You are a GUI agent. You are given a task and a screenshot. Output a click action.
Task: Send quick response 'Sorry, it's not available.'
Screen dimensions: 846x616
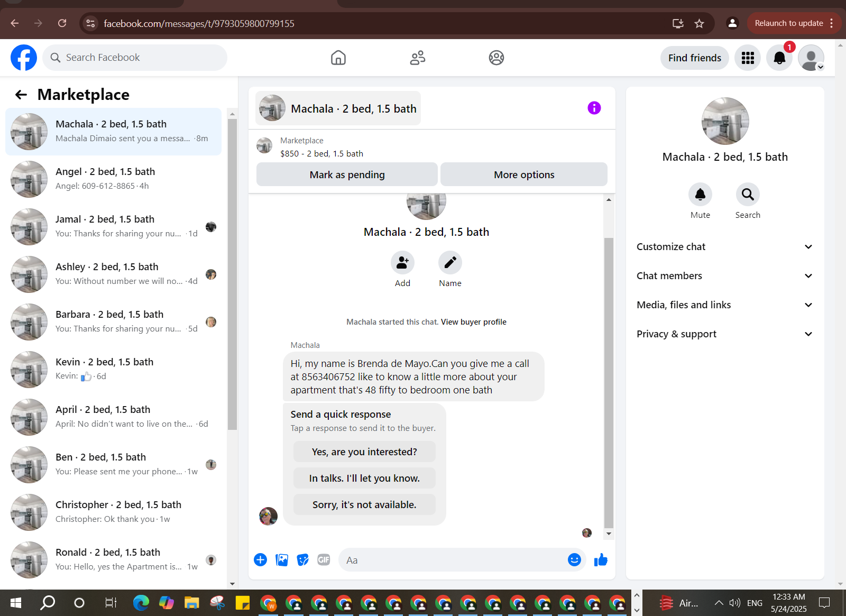click(364, 504)
